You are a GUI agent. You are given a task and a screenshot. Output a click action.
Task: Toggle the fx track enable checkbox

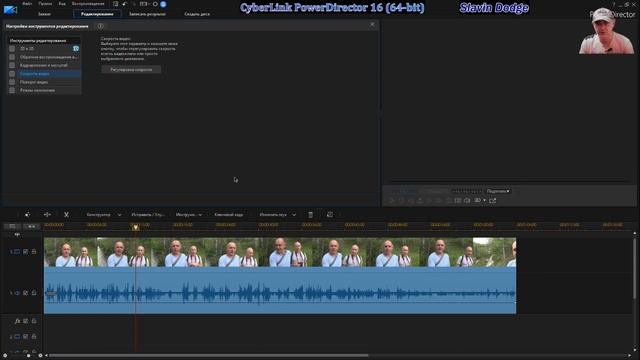coord(26,321)
